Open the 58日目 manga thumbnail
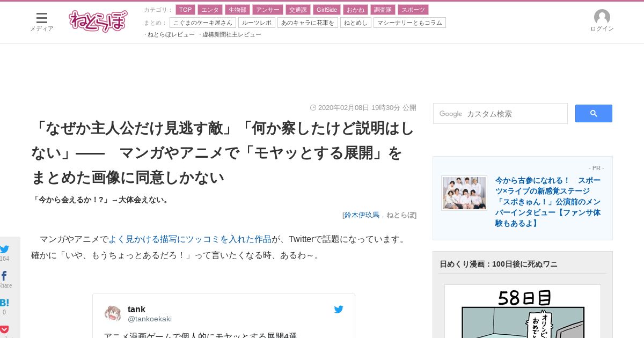The image size is (644, 338). [x=523, y=311]
